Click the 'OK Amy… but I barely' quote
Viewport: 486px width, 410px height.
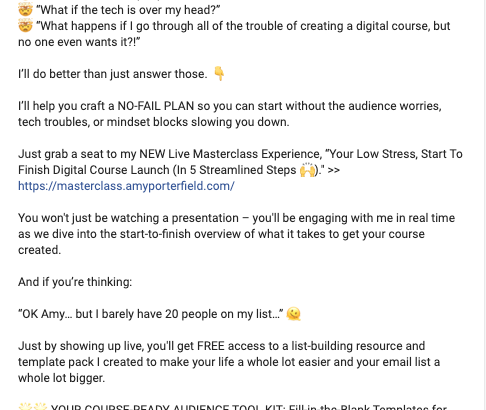pyautogui.click(x=151, y=314)
